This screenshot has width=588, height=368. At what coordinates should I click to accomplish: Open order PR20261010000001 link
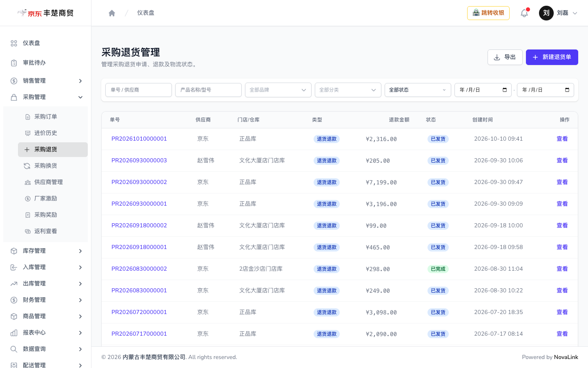point(139,139)
